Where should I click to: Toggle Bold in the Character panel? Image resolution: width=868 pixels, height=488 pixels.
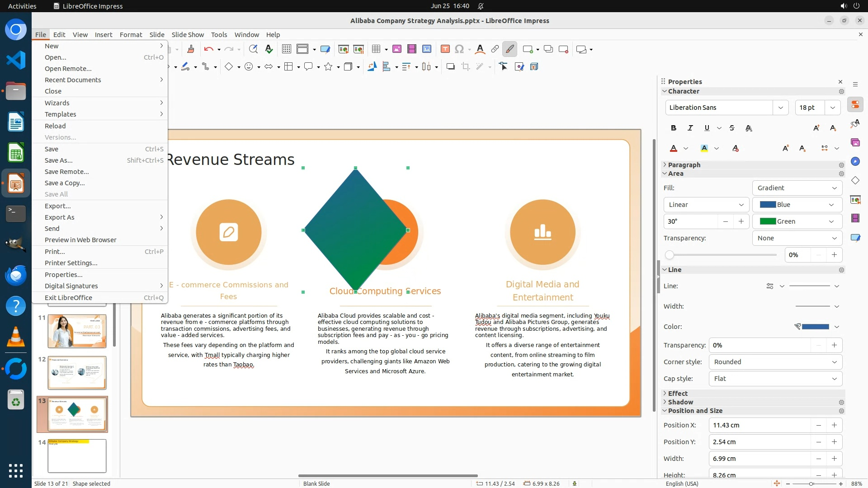(x=673, y=128)
